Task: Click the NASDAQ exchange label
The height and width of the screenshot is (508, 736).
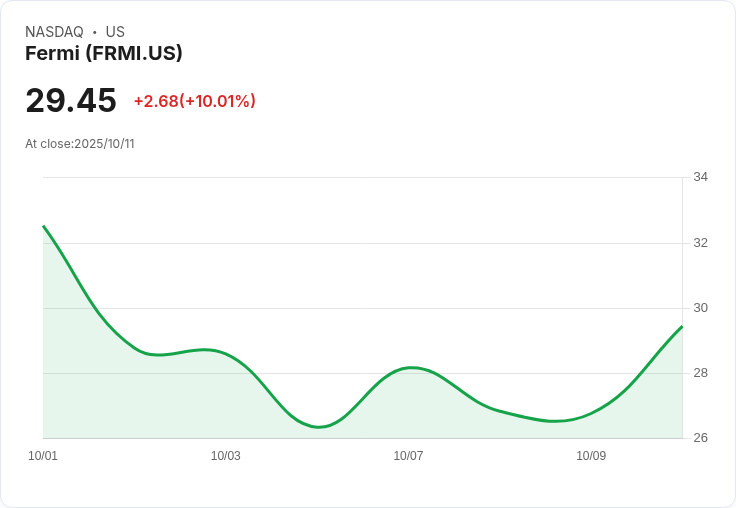Action: [54, 32]
